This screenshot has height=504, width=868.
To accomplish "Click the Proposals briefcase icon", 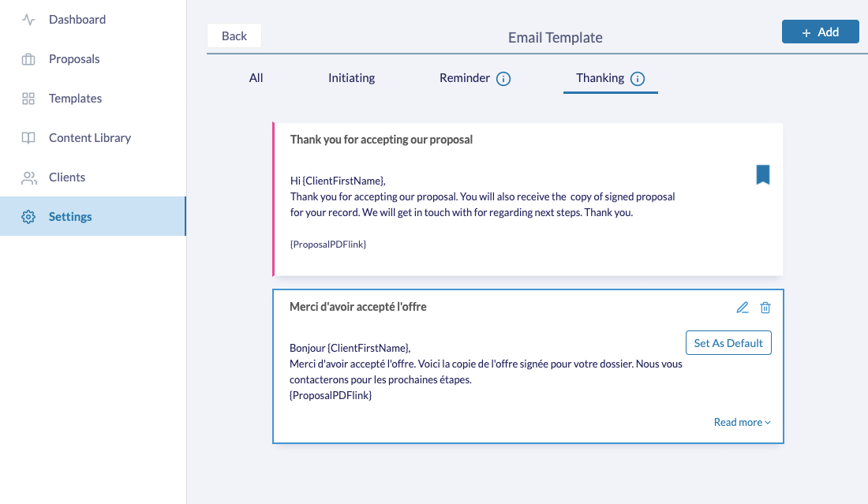I will pos(28,59).
